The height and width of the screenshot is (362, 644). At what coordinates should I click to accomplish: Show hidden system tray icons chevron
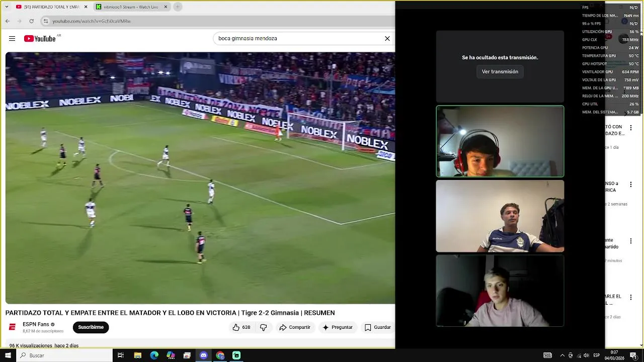pyautogui.click(x=562, y=355)
